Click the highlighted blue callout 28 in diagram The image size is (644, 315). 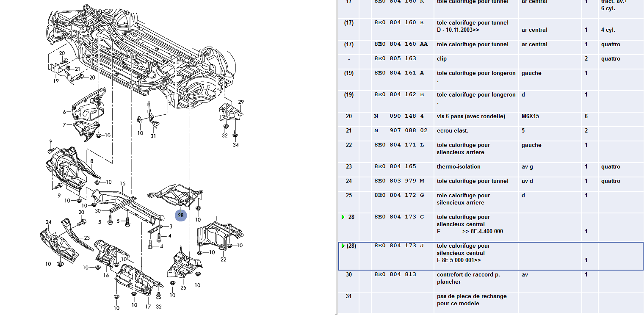click(181, 216)
